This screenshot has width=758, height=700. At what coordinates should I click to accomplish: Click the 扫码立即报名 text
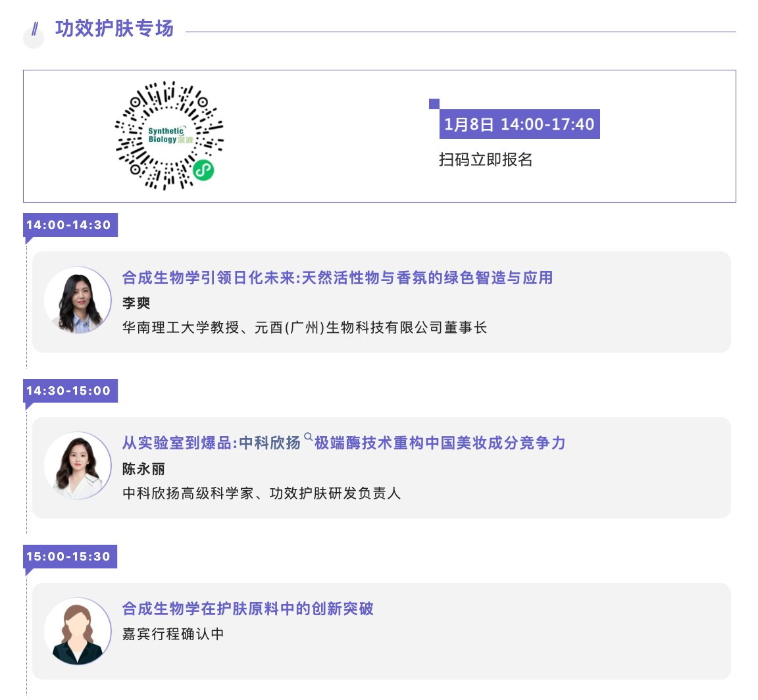click(x=485, y=160)
